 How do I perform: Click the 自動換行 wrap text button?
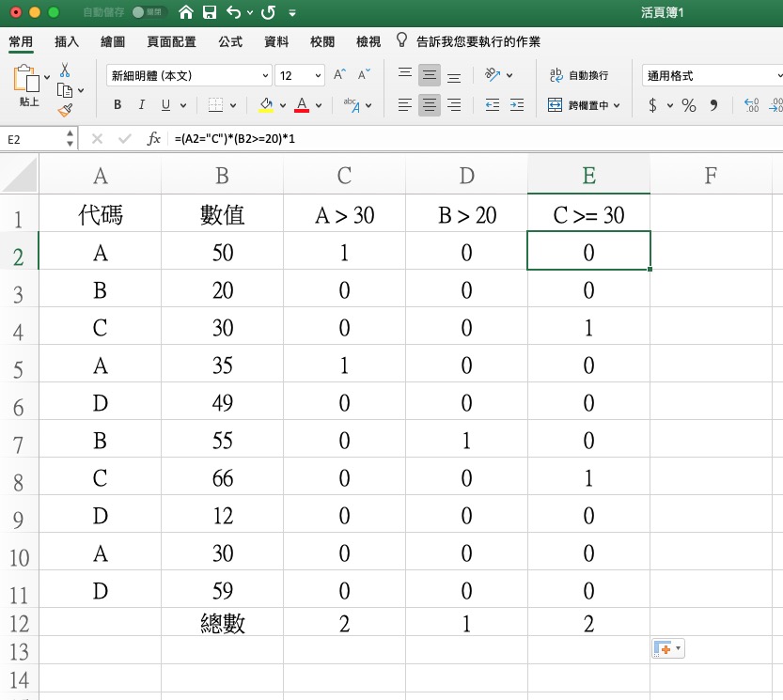coord(578,75)
